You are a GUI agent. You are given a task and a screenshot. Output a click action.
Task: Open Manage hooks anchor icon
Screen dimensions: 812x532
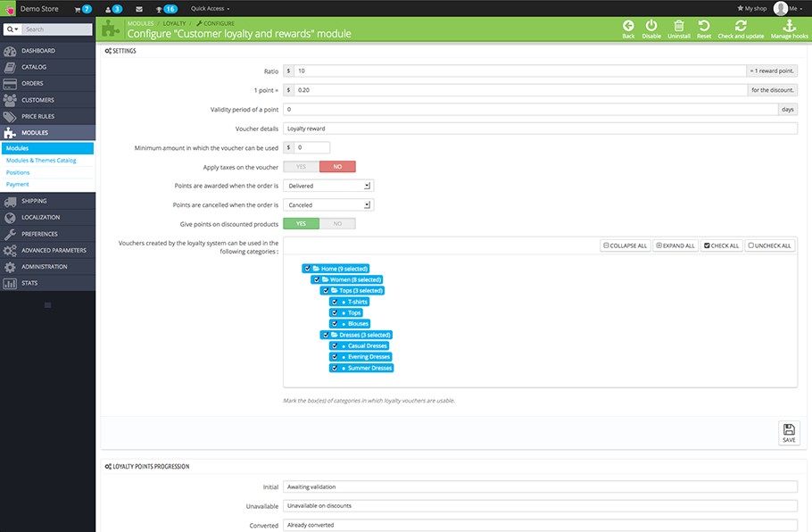click(x=789, y=25)
